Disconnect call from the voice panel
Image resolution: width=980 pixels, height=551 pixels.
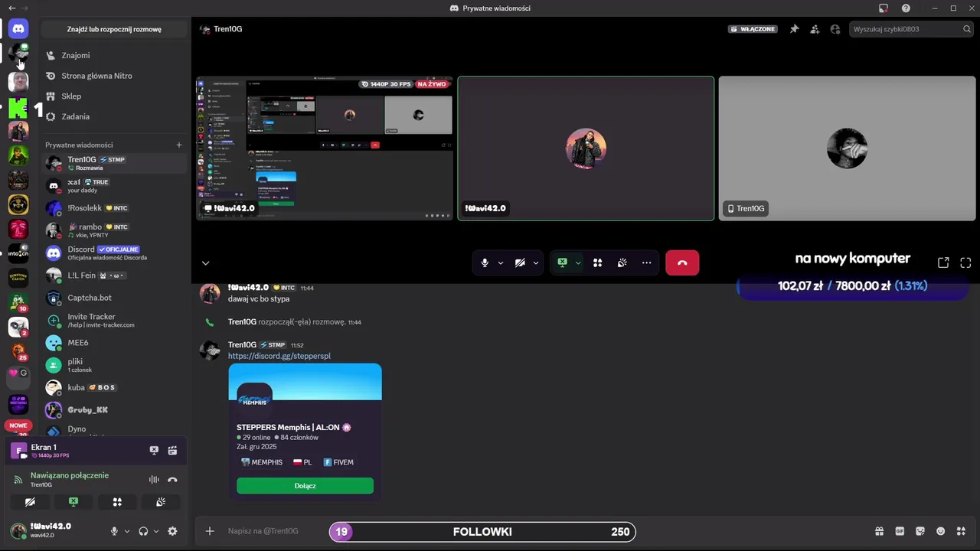tap(173, 480)
